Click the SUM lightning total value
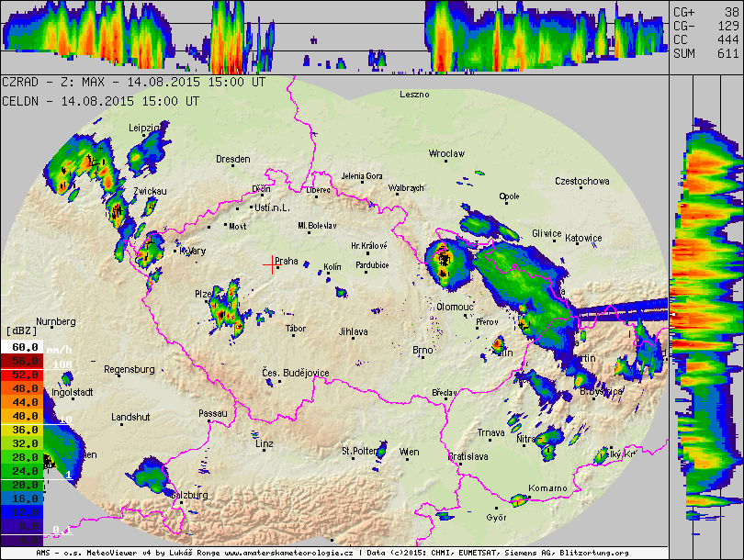 coord(727,55)
